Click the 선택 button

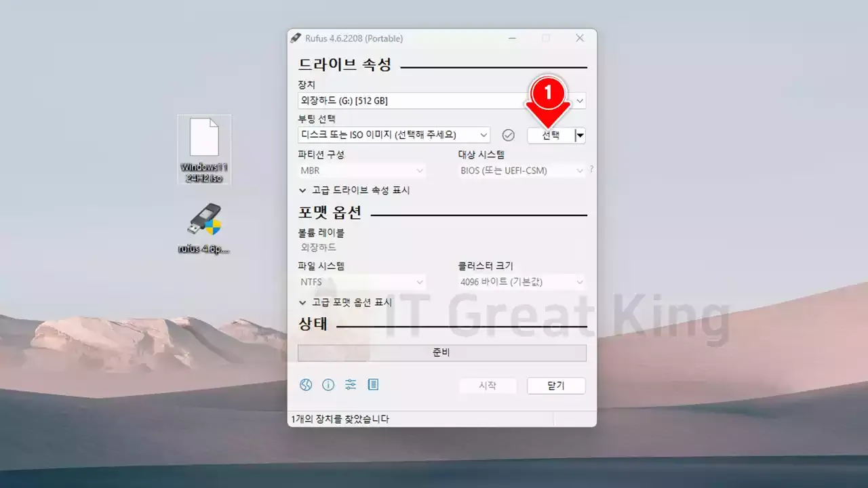click(551, 135)
